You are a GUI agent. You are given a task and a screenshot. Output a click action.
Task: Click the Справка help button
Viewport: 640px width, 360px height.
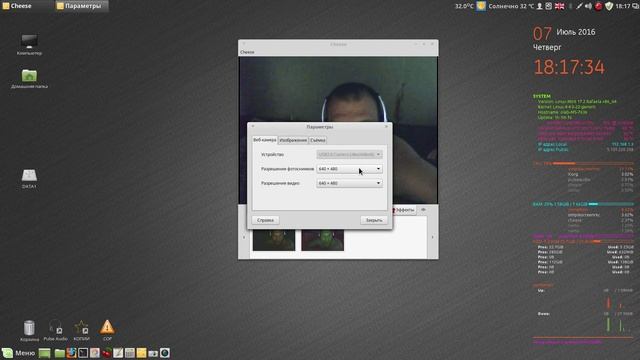265,220
